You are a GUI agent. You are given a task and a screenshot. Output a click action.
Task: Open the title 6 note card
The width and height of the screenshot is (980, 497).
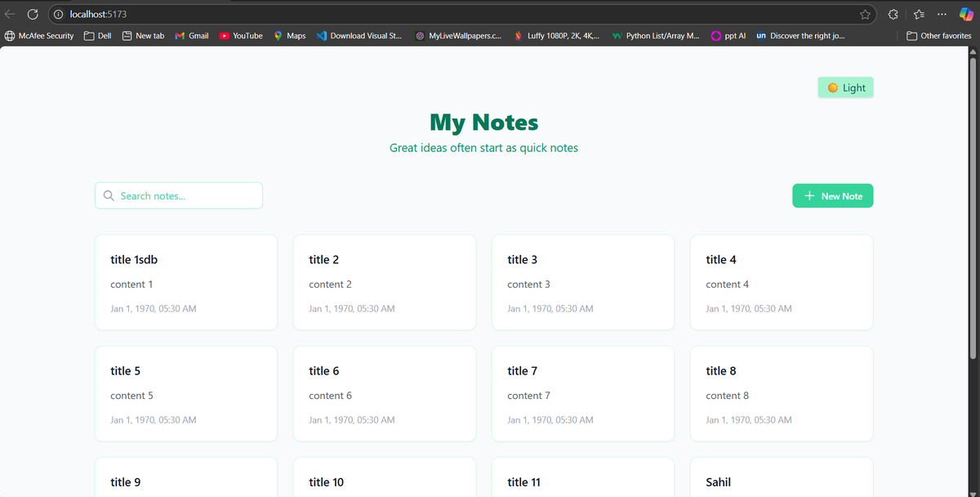tap(385, 394)
